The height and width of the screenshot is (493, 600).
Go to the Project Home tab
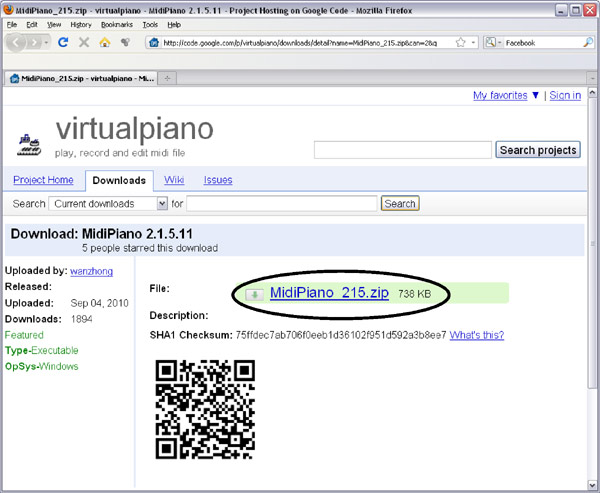pos(43,180)
